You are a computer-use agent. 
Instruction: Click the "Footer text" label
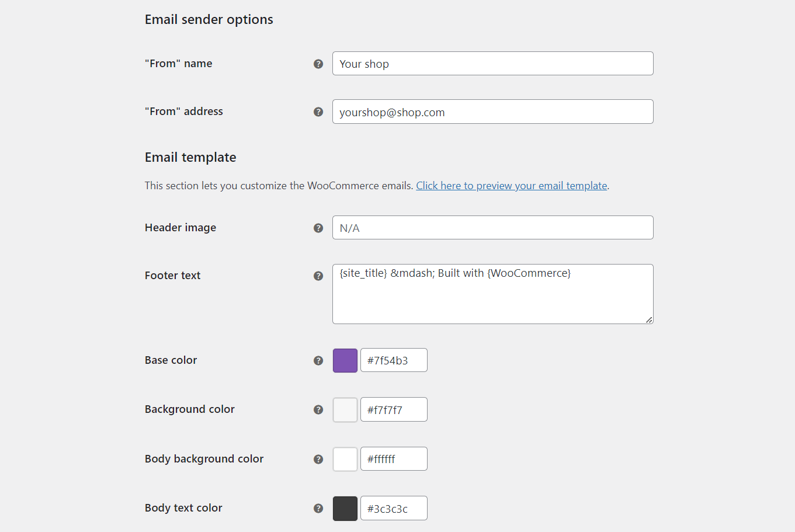pyautogui.click(x=172, y=276)
